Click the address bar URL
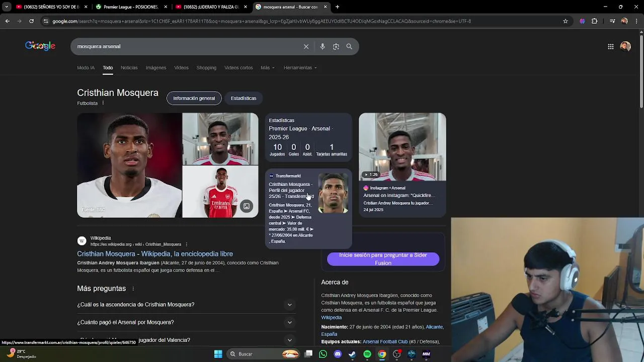Screen dimensions: 644x362 pos(262,21)
